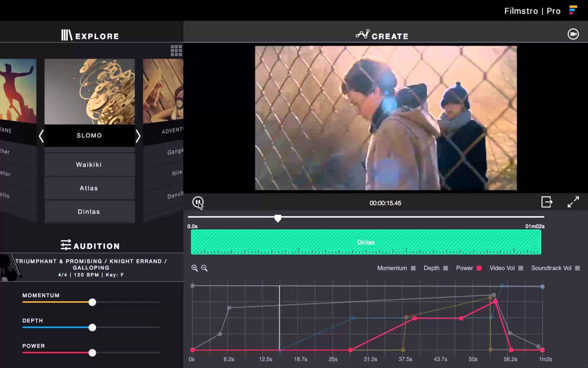Click the '31.2s' graph axis label
The width and height of the screenshot is (588, 368).
pyautogui.click(x=370, y=359)
